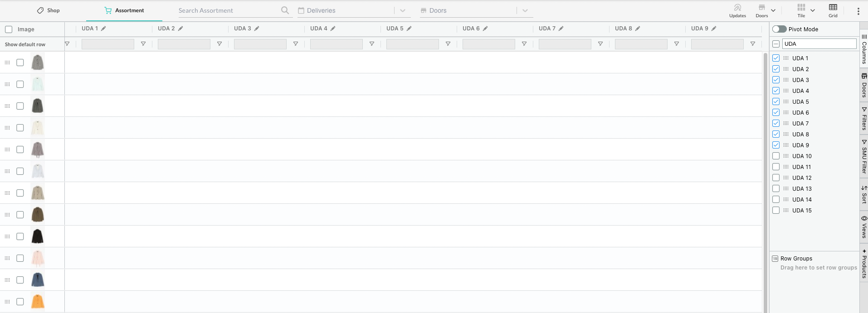The height and width of the screenshot is (313, 868).
Task: Switch to Grid view
Action: click(833, 10)
